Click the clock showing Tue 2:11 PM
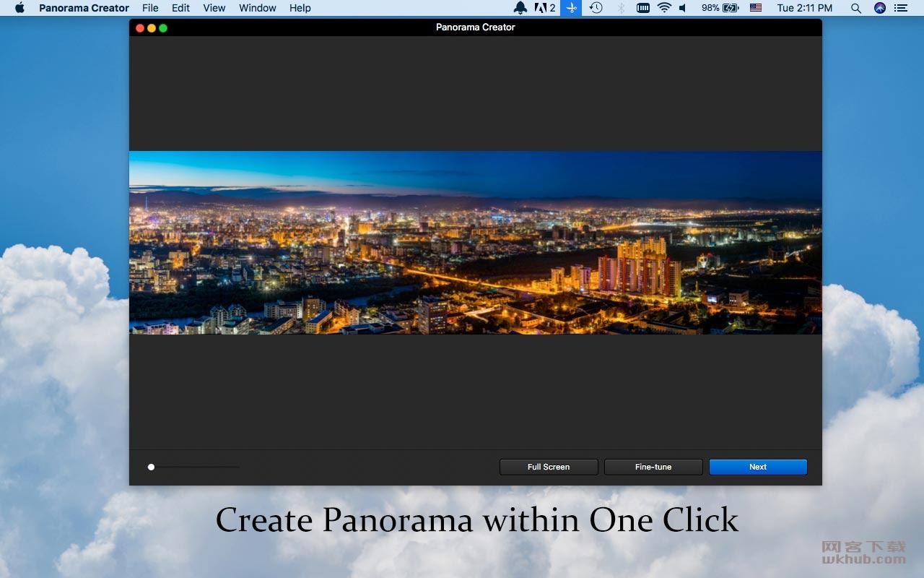The width and height of the screenshot is (924, 578). coord(805,8)
